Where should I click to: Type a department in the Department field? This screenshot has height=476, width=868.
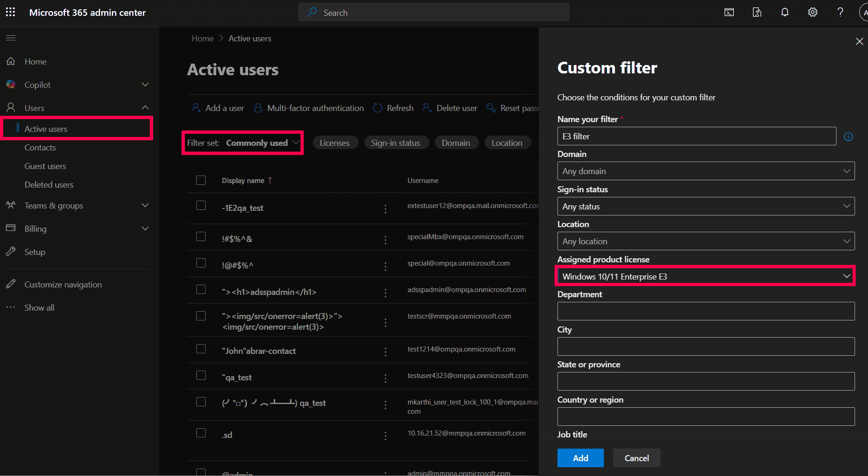point(706,311)
